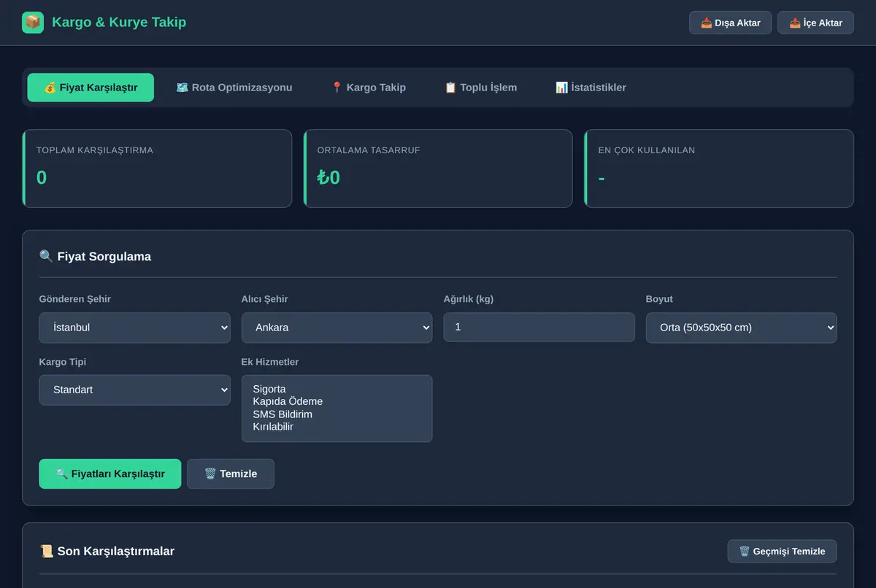Expand the Boyut size dropdown
876x588 pixels.
click(x=741, y=328)
